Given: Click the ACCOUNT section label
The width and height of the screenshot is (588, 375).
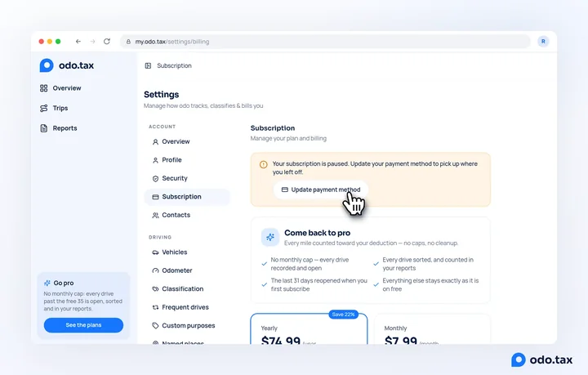Looking at the screenshot, I should coord(162,127).
